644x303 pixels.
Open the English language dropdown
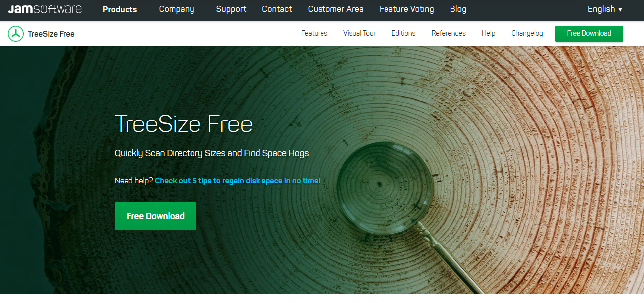pyautogui.click(x=605, y=9)
